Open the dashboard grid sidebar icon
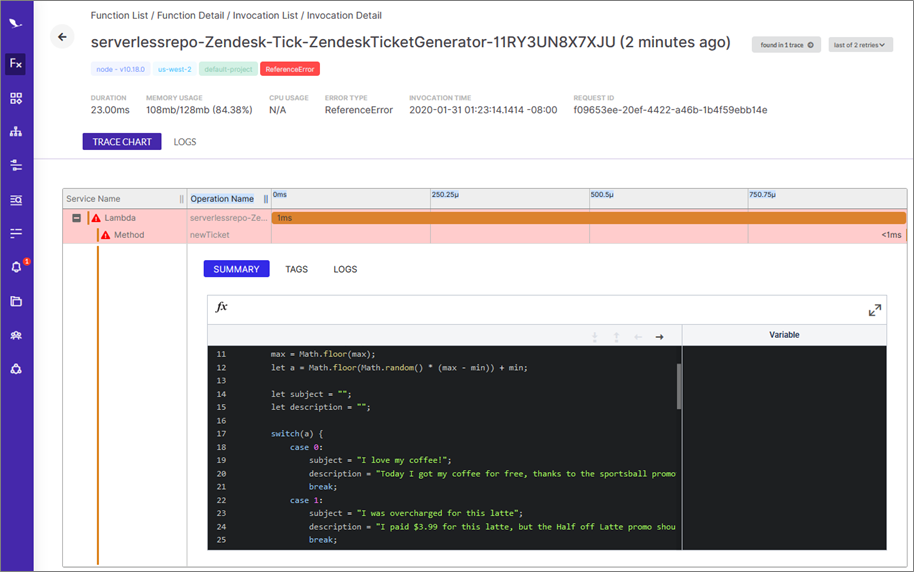 click(x=16, y=98)
